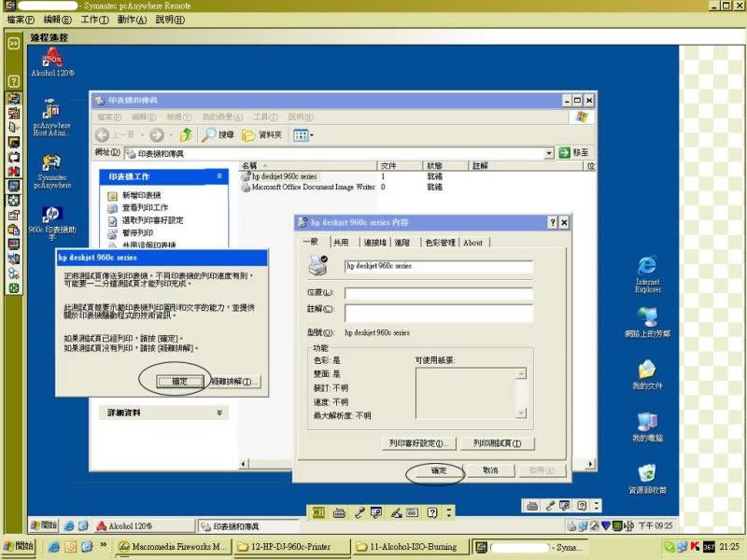The width and height of the screenshot is (747, 560).
Task: Switch to the 色彩管理 tab
Action: (x=440, y=243)
